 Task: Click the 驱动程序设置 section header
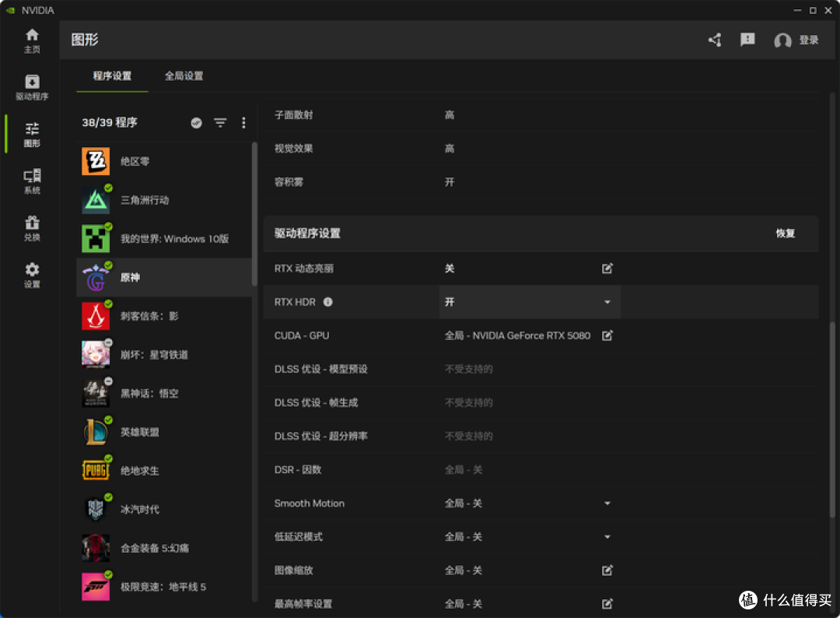point(541,234)
